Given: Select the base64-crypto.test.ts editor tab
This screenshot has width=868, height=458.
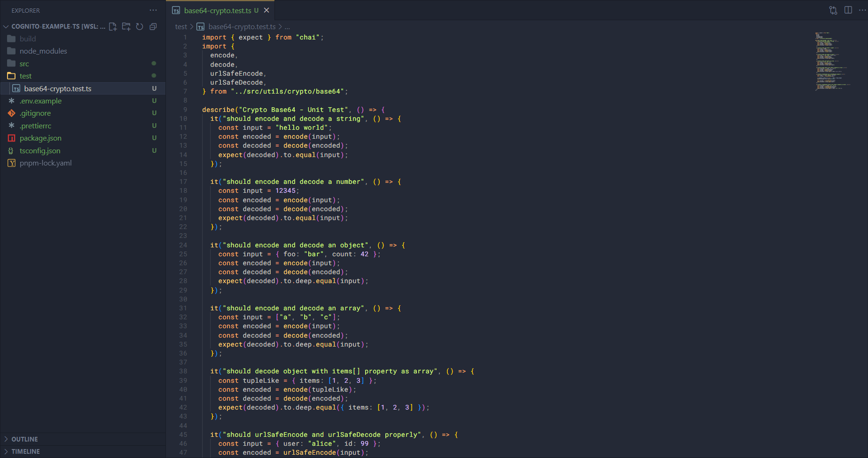Looking at the screenshot, I should pyautogui.click(x=217, y=10).
